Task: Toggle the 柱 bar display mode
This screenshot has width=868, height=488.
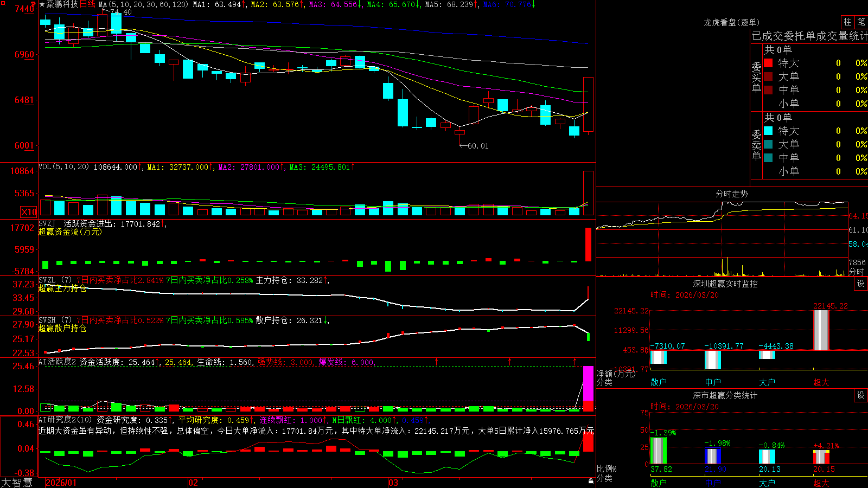Action: point(847,22)
